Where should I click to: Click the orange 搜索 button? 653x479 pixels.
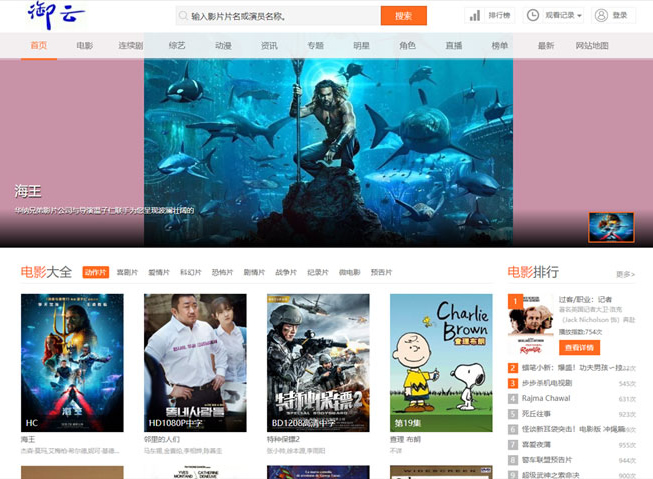404,16
